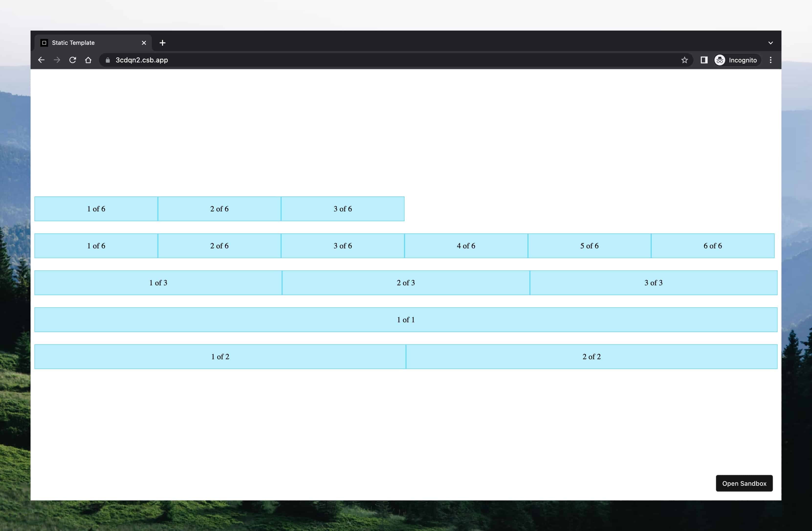Viewport: 812px width, 531px height.
Task: Click the dropdown arrow on tab bar
Action: pyautogui.click(x=771, y=43)
